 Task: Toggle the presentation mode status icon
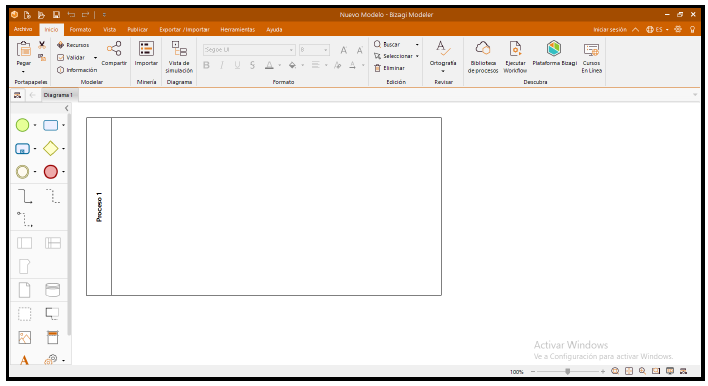[670, 371]
